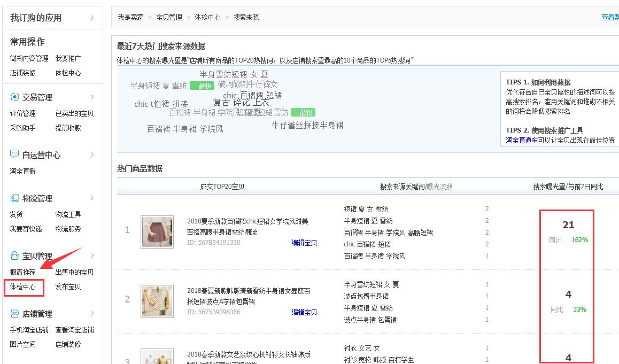Open 淘宝直播 under 自运营中心
This screenshot has height=364, width=619.
click(x=22, y=170)
